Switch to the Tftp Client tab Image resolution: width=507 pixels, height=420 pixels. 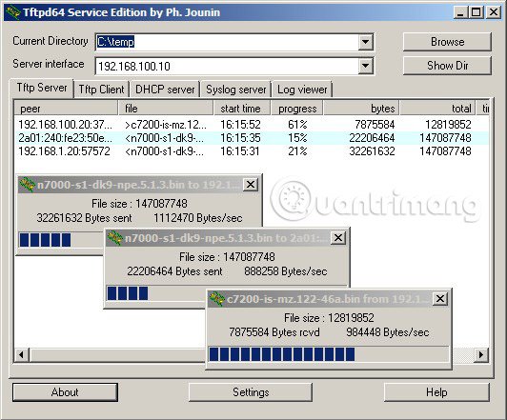point(101,90)
